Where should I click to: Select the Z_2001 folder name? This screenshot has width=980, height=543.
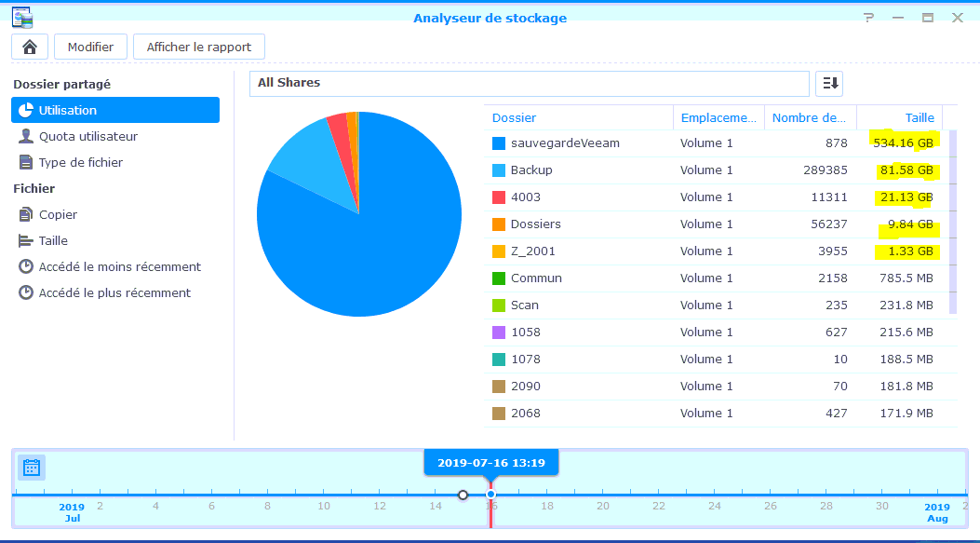click(533, 251)
